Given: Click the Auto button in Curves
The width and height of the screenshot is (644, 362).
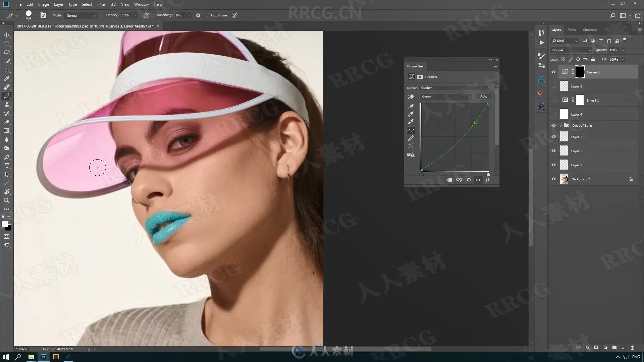Looking at the screenshot, I should click(x=483, y=97).
